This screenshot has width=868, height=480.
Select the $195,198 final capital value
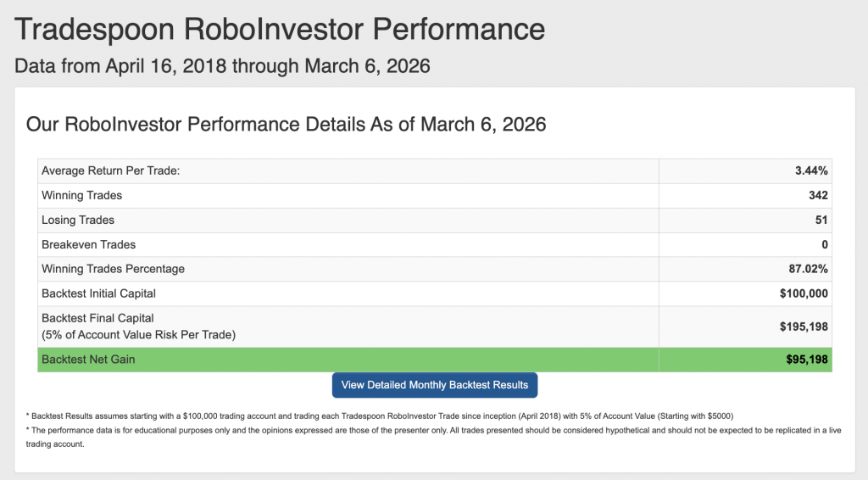click(804, 327)
